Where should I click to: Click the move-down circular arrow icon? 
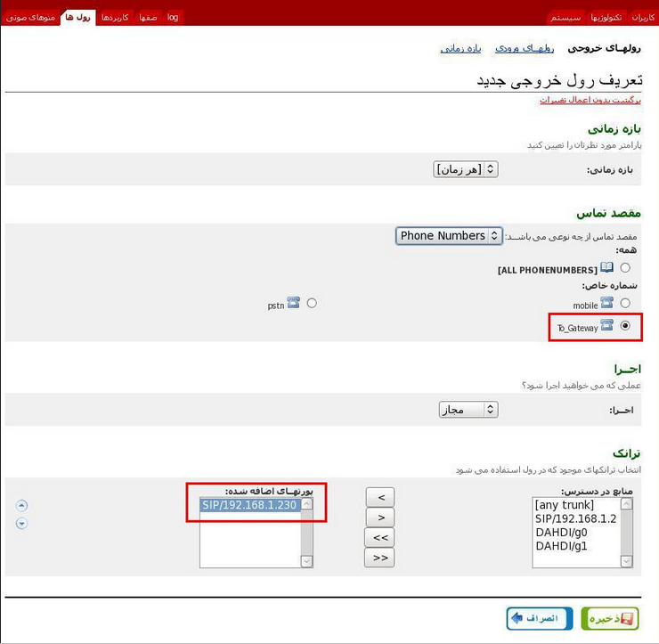[21, 523]
